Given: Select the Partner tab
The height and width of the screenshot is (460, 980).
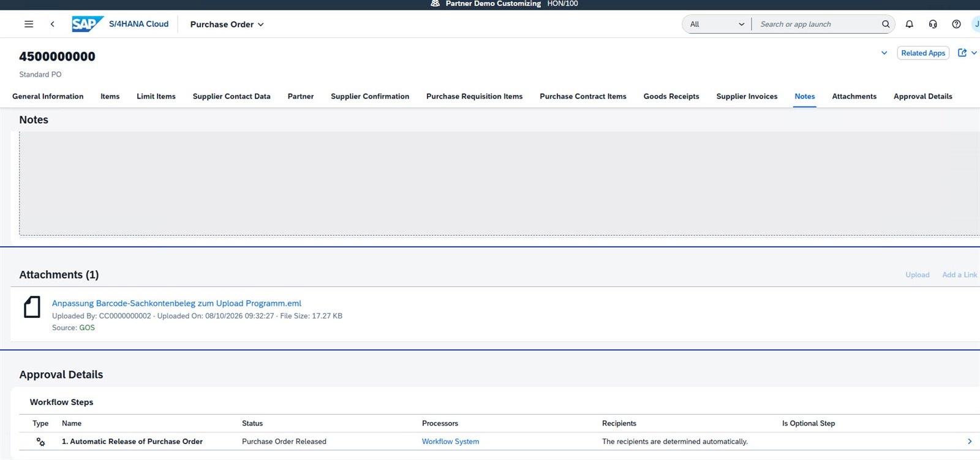Looking at the screenshot, I should [x=301, y=97].
